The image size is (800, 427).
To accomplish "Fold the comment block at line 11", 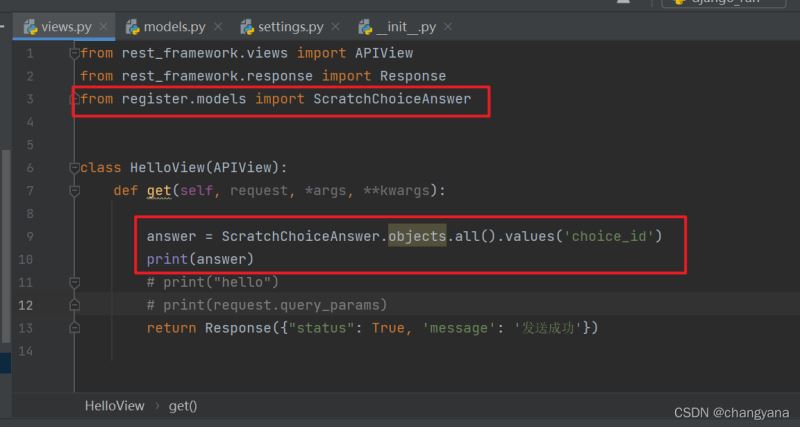I will pos(74,283).
